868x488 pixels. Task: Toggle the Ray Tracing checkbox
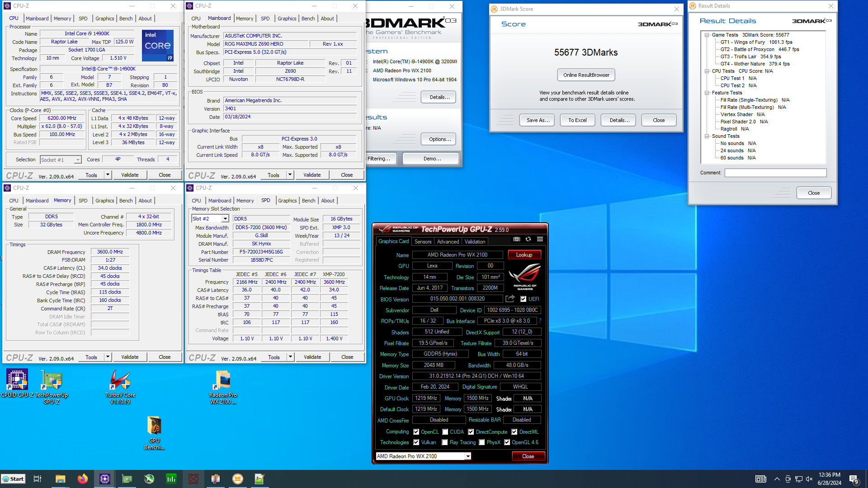pos(444,442)
